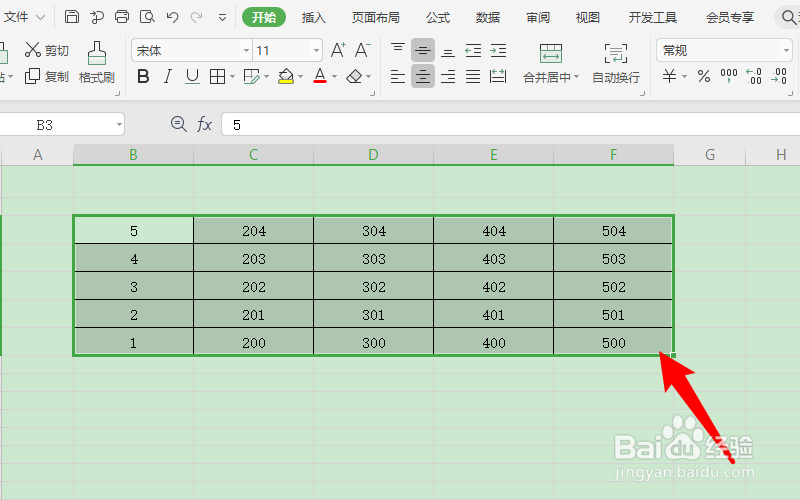Select cell containing 304

(373, 231)
